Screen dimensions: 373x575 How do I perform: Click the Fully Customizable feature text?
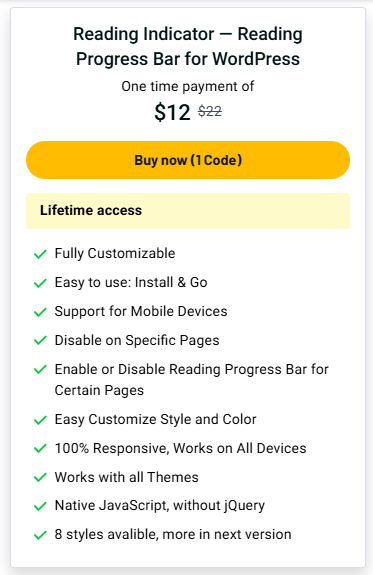tap(115, 253)
